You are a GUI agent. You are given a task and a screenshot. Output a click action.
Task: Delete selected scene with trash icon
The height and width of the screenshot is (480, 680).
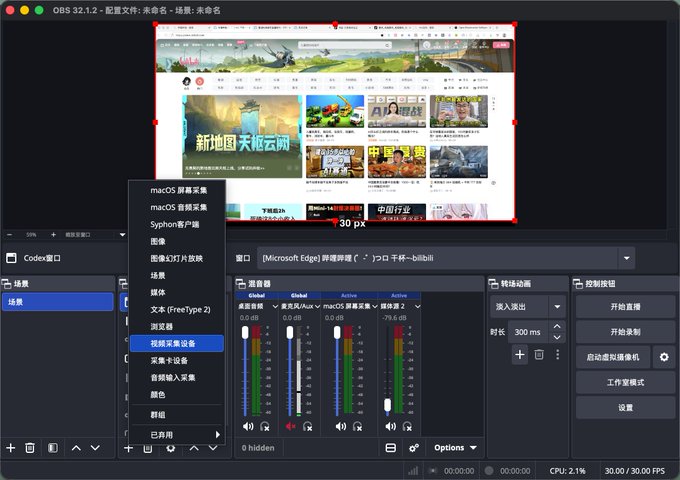tap(30, 448)
